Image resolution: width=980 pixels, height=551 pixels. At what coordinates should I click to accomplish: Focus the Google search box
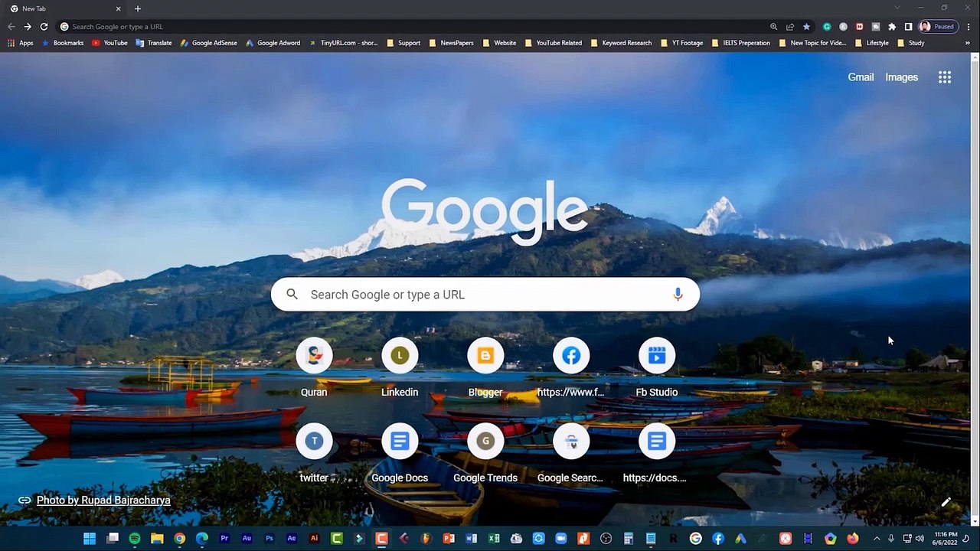click(x=485, y=295)
